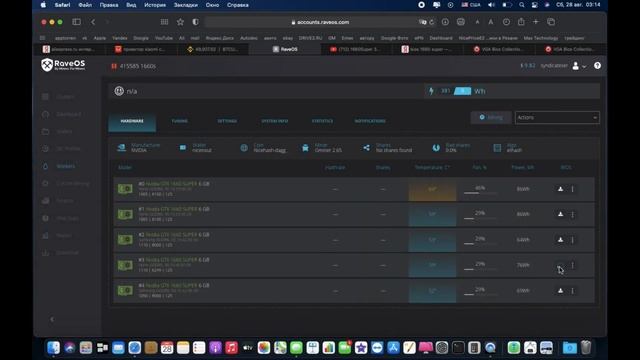Click BIOS download icon for GPU #0
The height and width of the screenshot is (360, 640).
[560, 189]
